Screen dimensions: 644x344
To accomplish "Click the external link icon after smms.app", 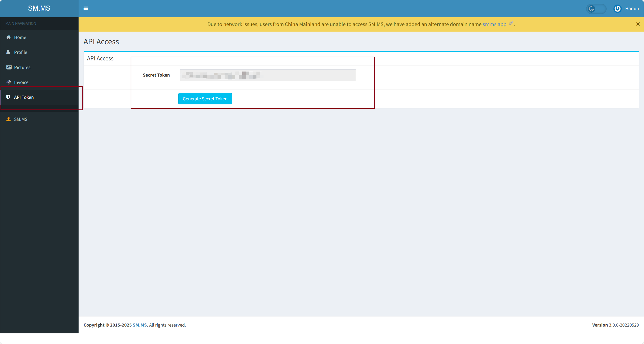I will pos(511,23).
